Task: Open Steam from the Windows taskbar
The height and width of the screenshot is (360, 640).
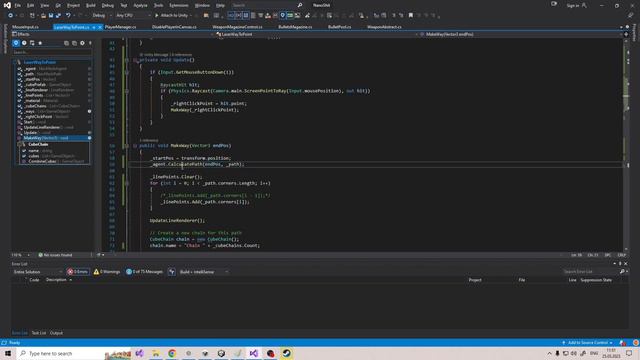Action: tap(287, 353)
